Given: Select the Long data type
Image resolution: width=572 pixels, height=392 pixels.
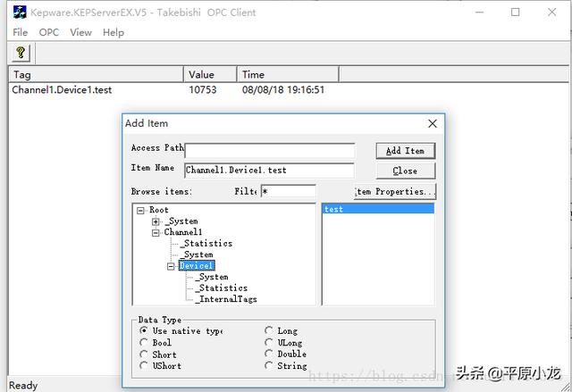Looking at the screenshot, I should click(269, 330).
